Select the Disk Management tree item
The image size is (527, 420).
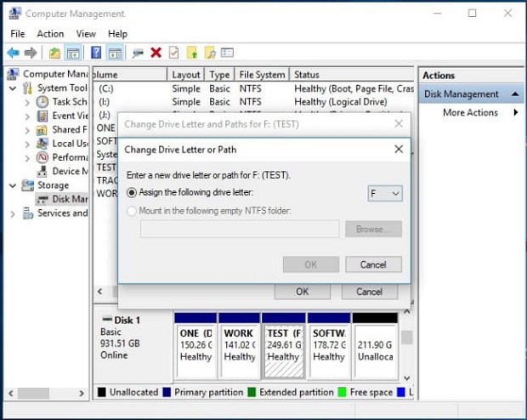tap(62, 199)
